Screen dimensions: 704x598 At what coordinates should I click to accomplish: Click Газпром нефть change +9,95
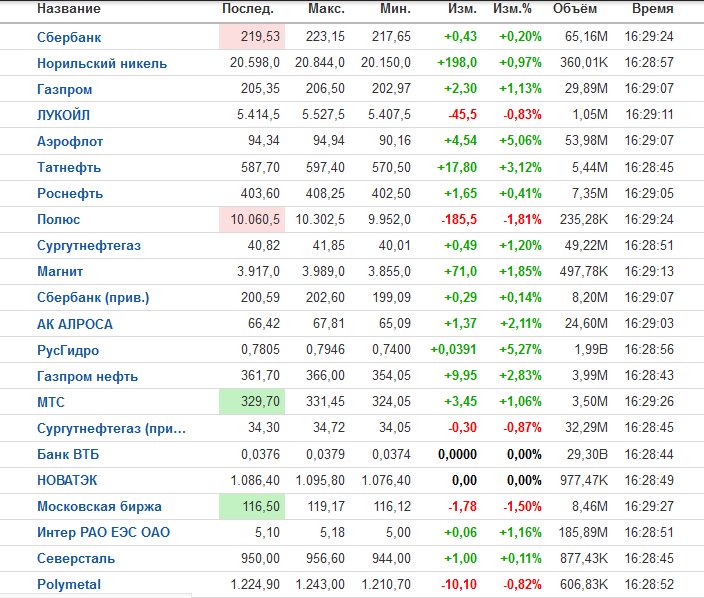460,375
